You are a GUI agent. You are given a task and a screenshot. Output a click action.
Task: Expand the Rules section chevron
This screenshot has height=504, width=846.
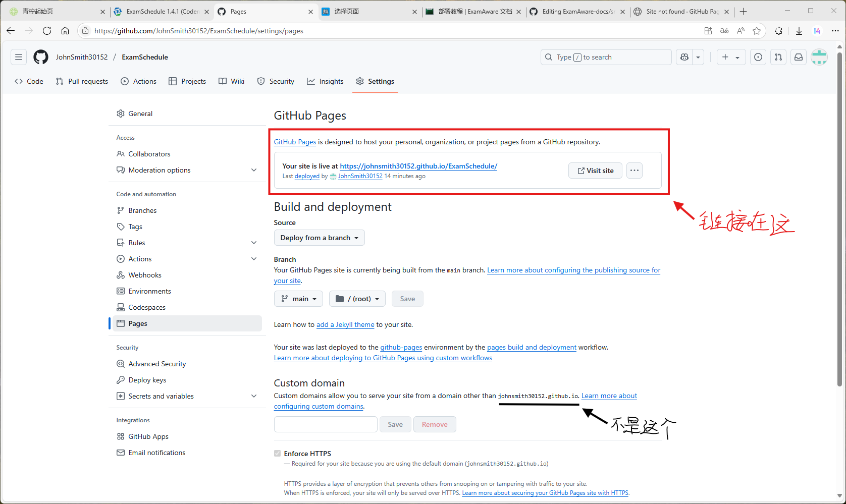(254, 243)
